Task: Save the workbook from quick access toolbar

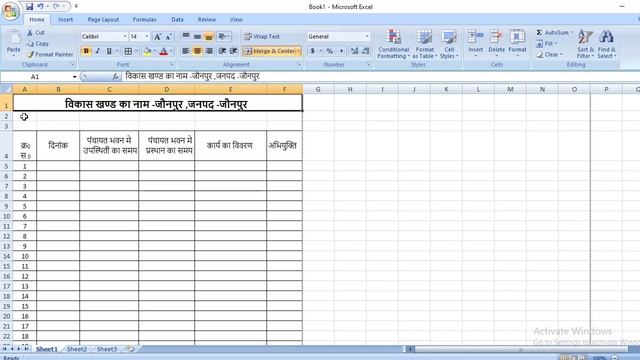Action: (29, 7)
